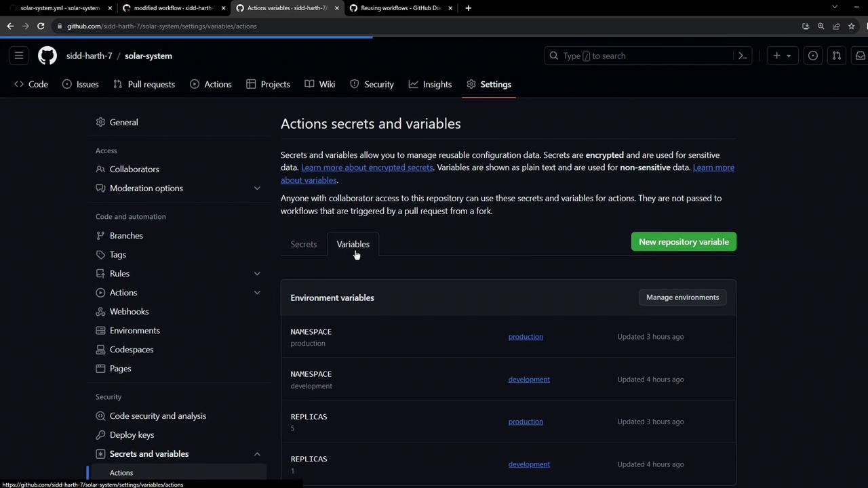The width and height of the screenshot is (868, 488).
Task: Open the Pull requests repository tab
Action: [x=144, y=84]
